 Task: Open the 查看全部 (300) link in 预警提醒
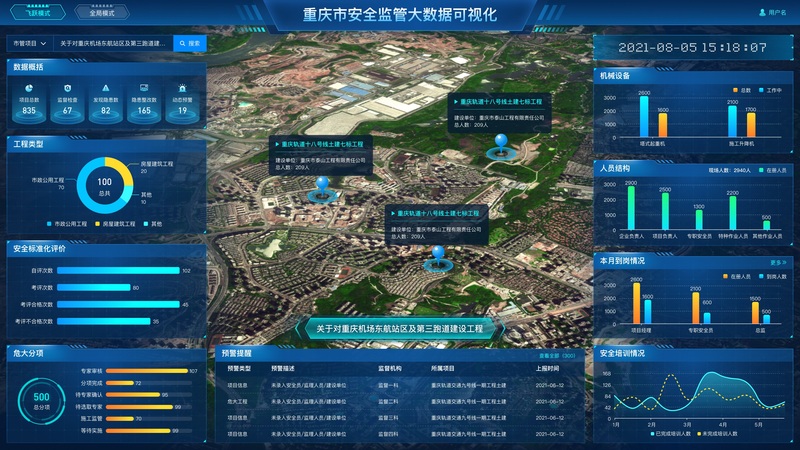(x=557, y=356)
